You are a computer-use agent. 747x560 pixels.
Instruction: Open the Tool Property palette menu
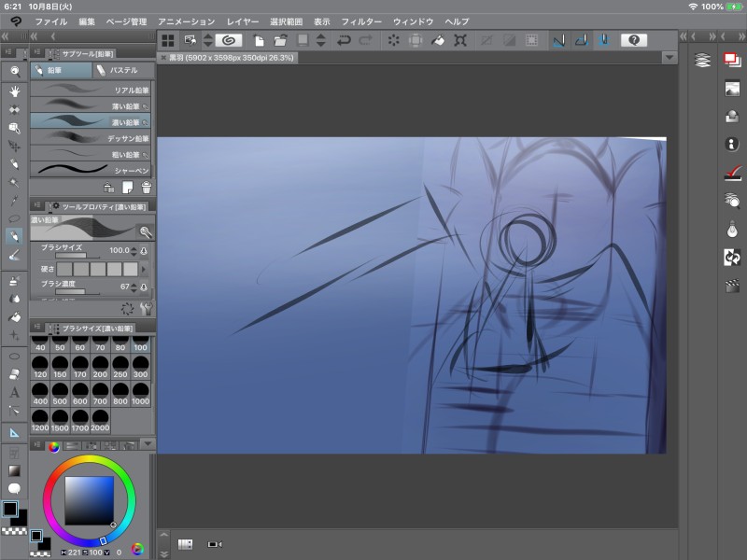[36, 205]
